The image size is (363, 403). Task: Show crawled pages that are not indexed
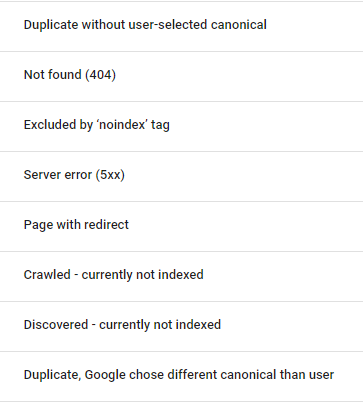(x=181, y=276)
